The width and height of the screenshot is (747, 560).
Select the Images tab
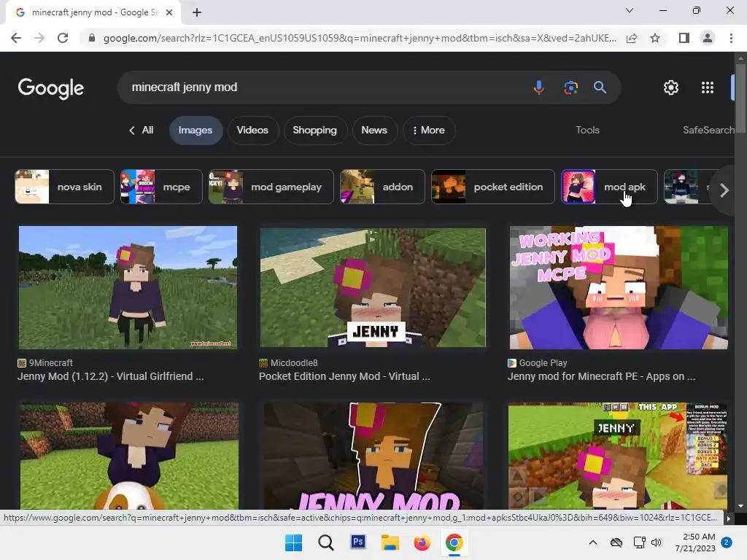196,130
